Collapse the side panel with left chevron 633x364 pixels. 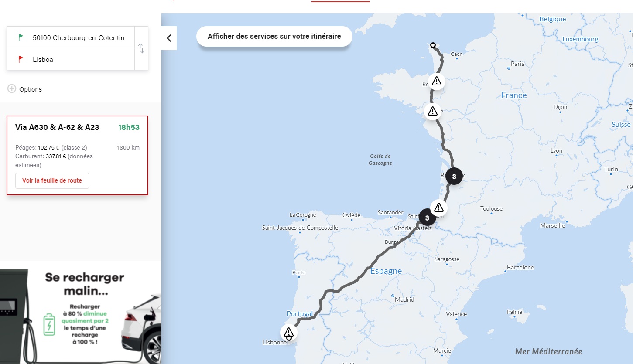[x=169, y=38]
